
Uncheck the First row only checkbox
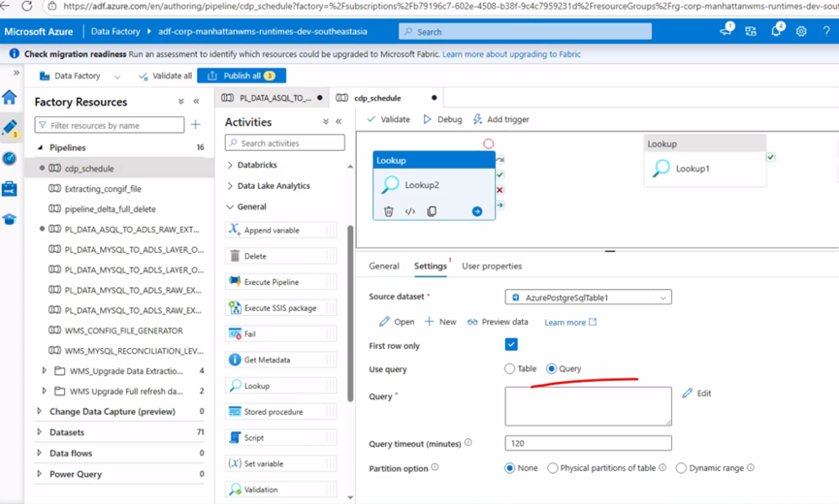tap(511, 345)
